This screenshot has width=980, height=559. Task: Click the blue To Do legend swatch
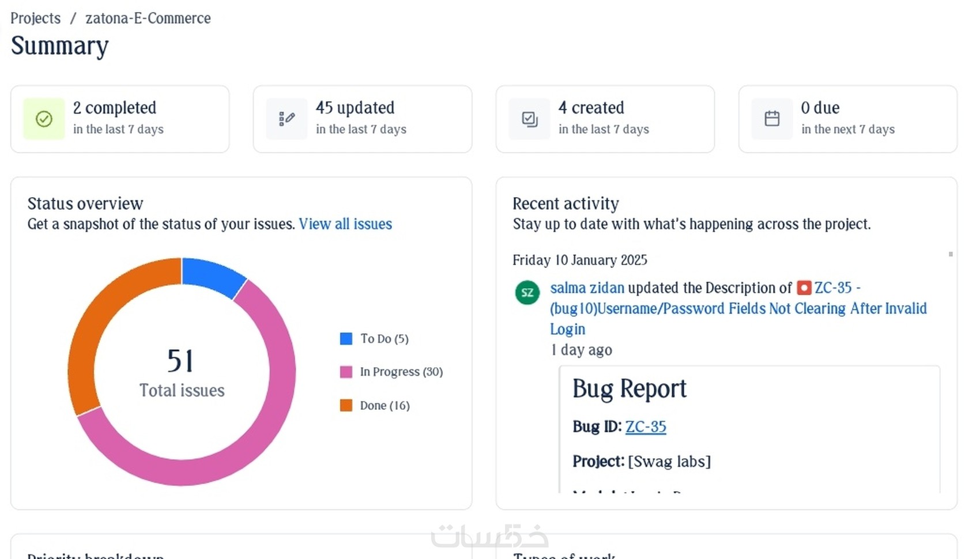pos(346,339)
